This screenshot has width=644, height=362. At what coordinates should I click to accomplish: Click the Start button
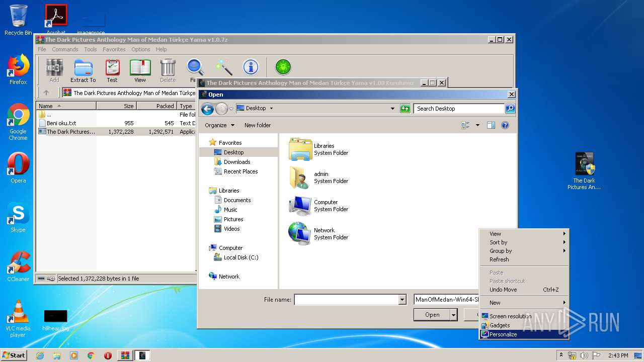pyautogui.click(x=14, y=355)
